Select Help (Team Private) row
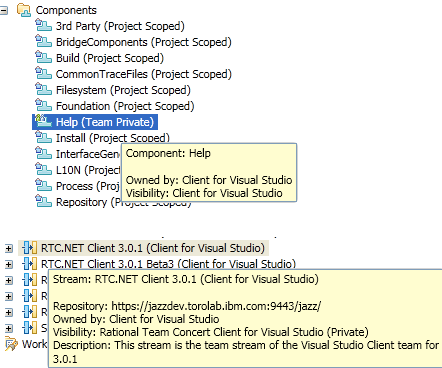The image size is (442, 368). [x=95, y=122]
